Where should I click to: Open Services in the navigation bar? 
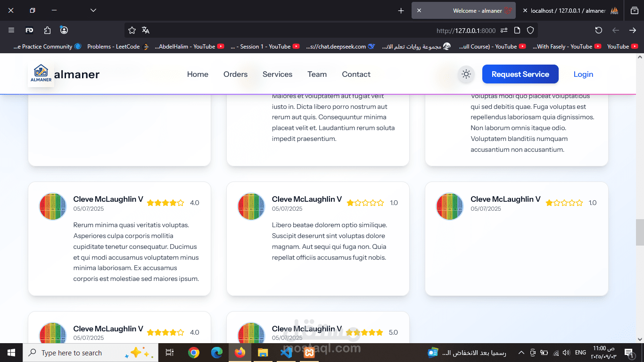click(x=277, y=74)
